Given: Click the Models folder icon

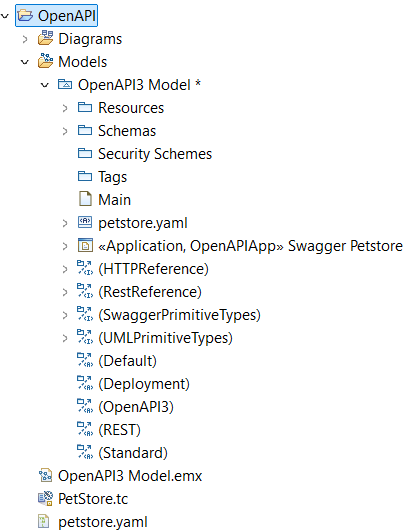Looking at the screenshot, I should 45,61.
